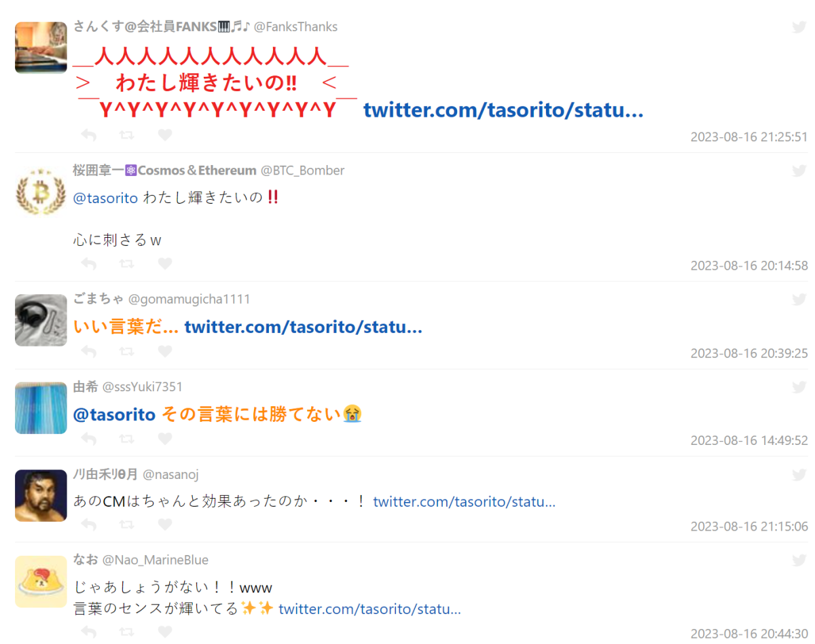Open the timestamp 2023-08-16 21:25:51
This screenshot has height=644, width=815.
(x=749, y=137)
